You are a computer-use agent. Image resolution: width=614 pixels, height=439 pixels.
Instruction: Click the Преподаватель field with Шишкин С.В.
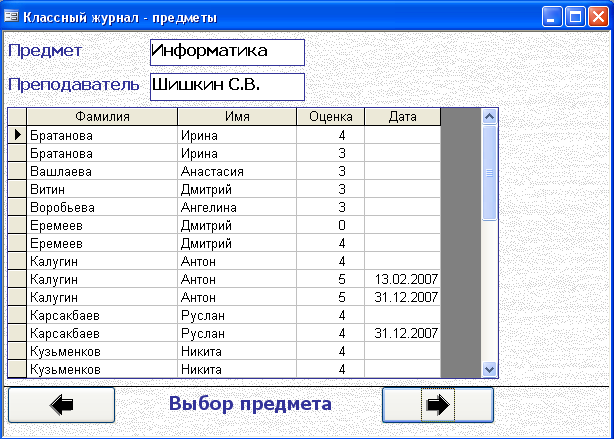point(227,87)
